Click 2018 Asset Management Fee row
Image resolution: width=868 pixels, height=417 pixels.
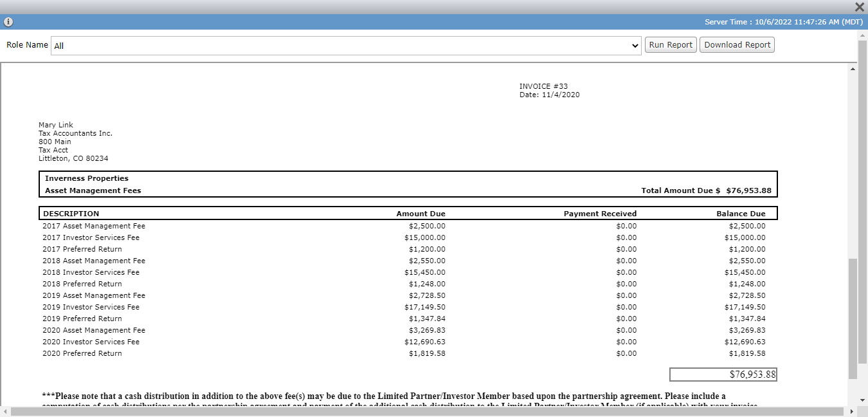tap(408, 261)
